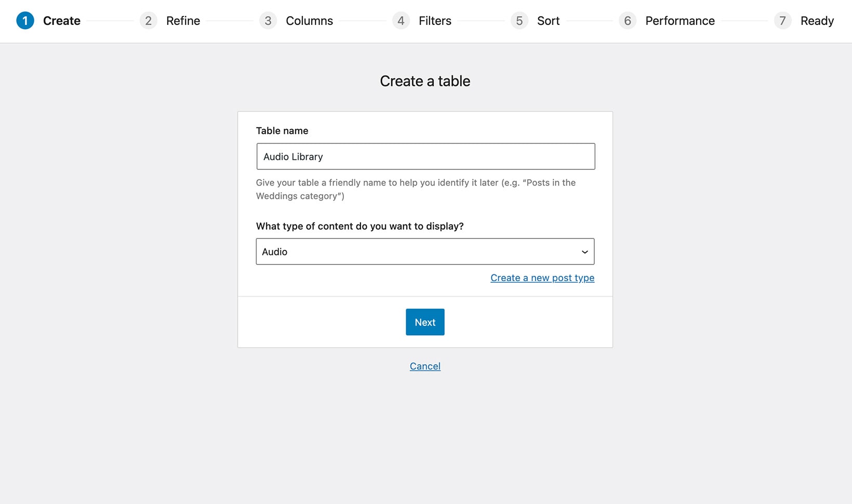Click the Cancel link
Viewport: 852px width, 504px height.
tap(425, 366)
